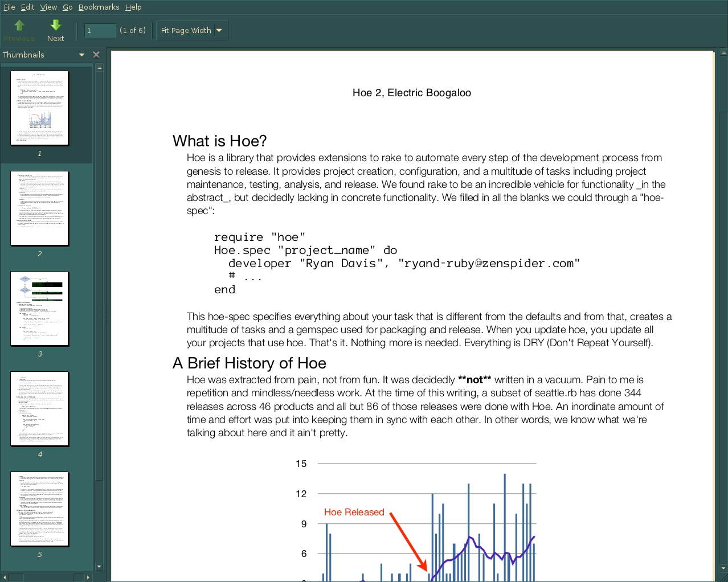Click the thumbnail panel scroll-right arrow
This screenshot has width=728, height=582.
[x=88, y=577]
